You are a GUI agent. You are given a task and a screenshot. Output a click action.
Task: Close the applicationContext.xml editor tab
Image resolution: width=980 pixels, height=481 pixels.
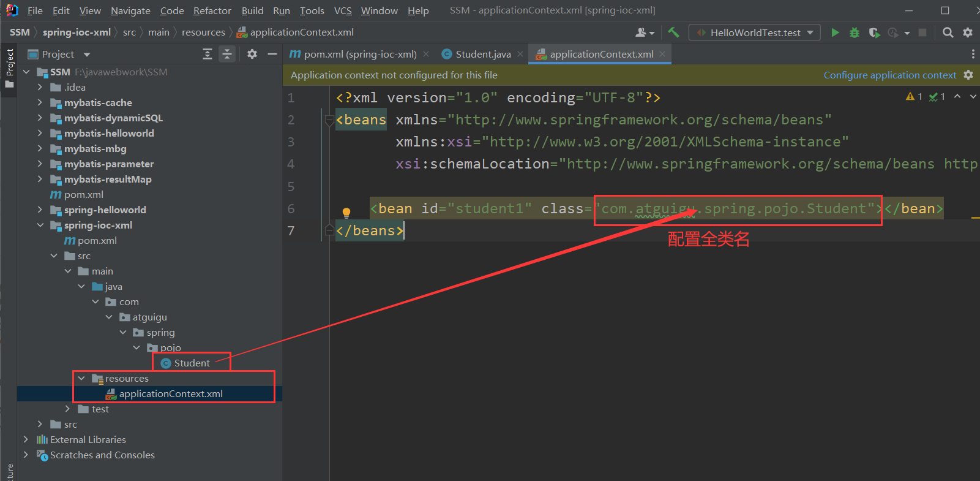coord(662,54)
